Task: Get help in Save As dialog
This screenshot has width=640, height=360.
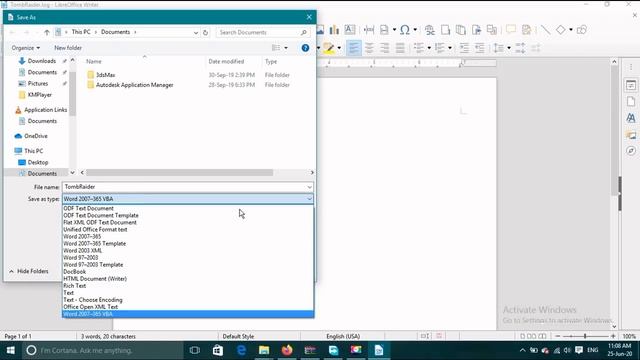Action: coord(305,48)
